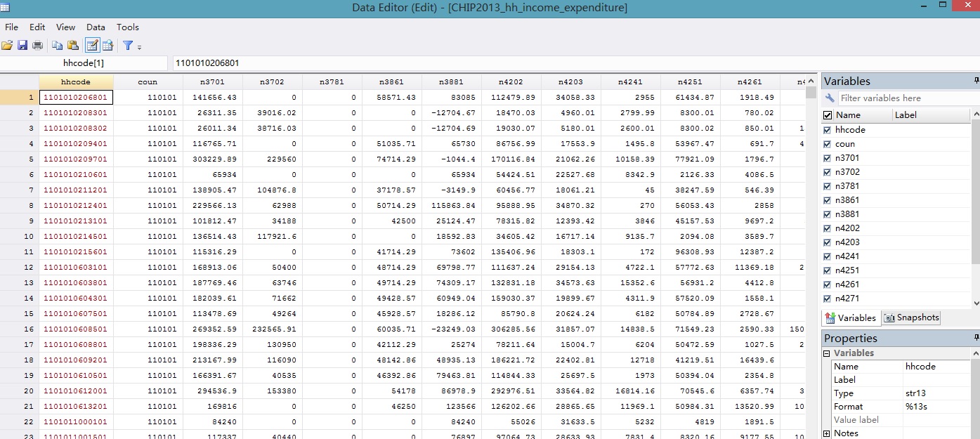Screen dimensions: 980x439
Task: Uncheck the n4203 variable checkbox
Action: [x=828, y=242]
